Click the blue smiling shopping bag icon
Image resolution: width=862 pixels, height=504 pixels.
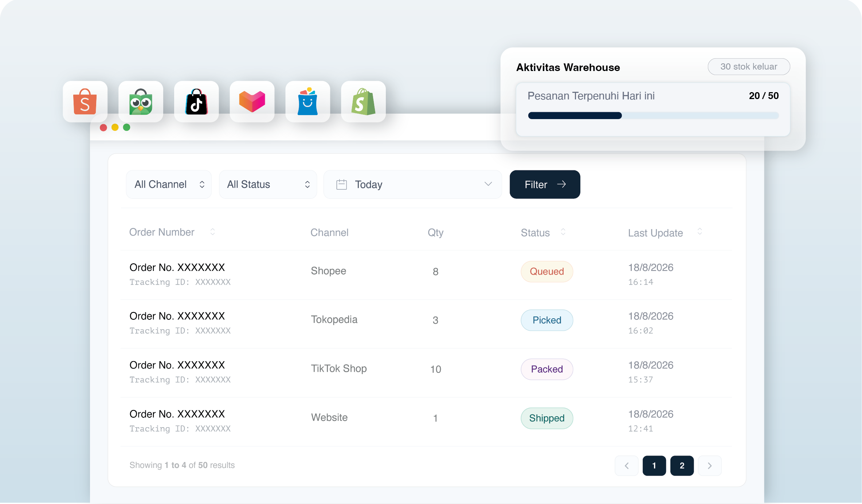pyautogui.click(x=308, y=102)
